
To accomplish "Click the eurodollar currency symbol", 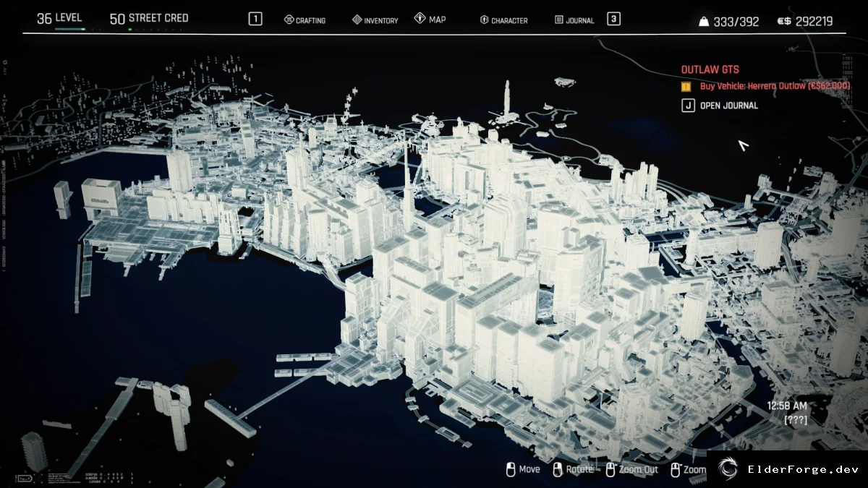I will [784, 22].
